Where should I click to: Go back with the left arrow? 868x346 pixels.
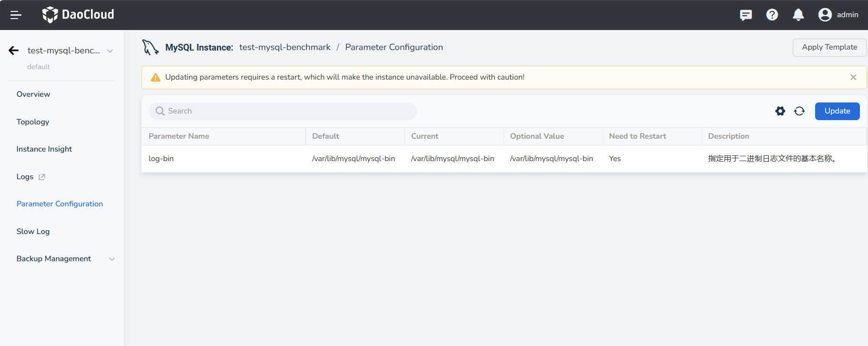click(x=14, y=51)
